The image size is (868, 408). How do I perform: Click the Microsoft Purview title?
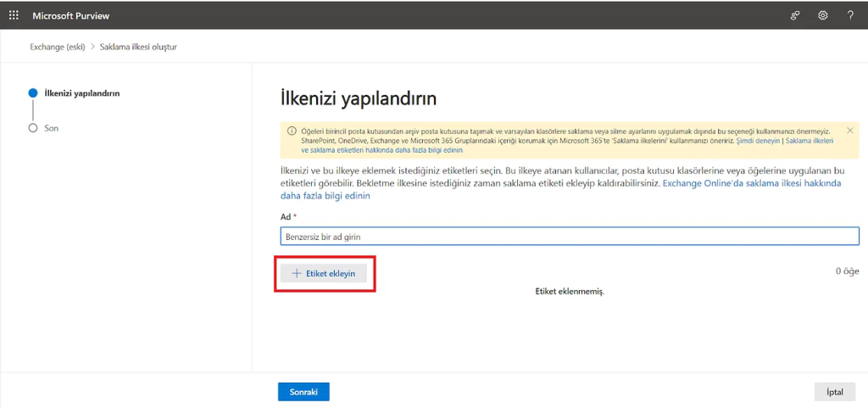[x=71, y=16]
